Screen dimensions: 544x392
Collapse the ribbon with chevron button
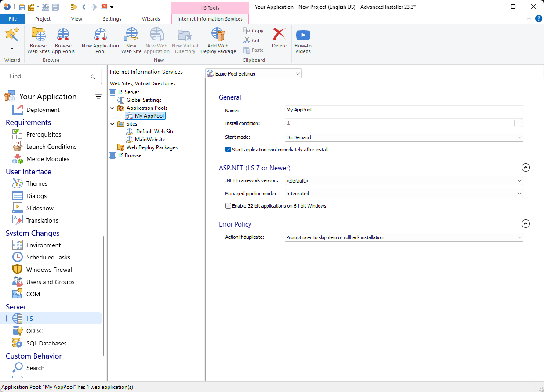click(x=529, y=18)
